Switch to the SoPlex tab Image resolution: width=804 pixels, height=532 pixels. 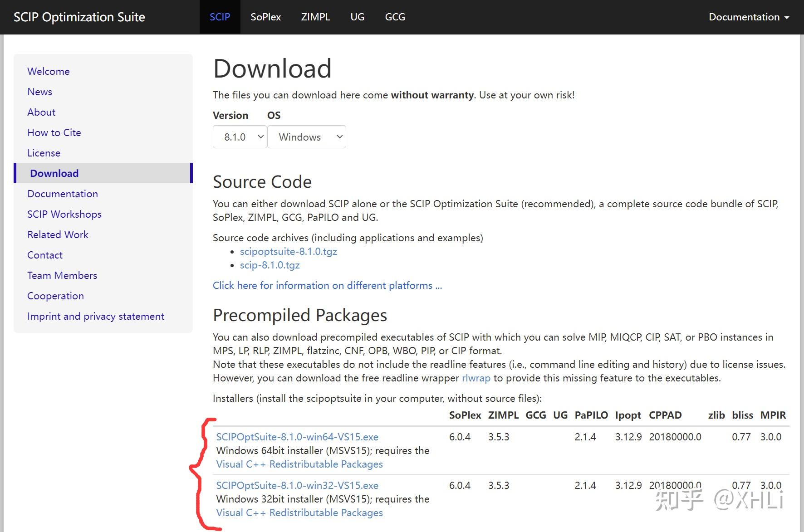(x=265, y=17)
